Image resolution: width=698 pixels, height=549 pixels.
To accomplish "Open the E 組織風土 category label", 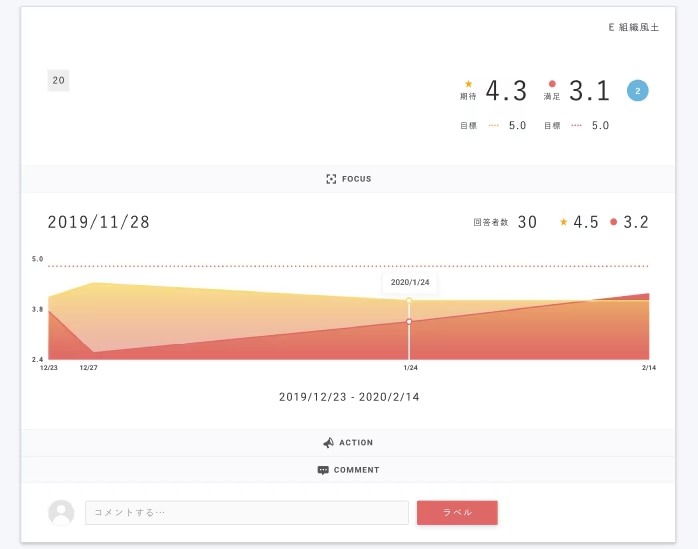I will click(634, 27).
